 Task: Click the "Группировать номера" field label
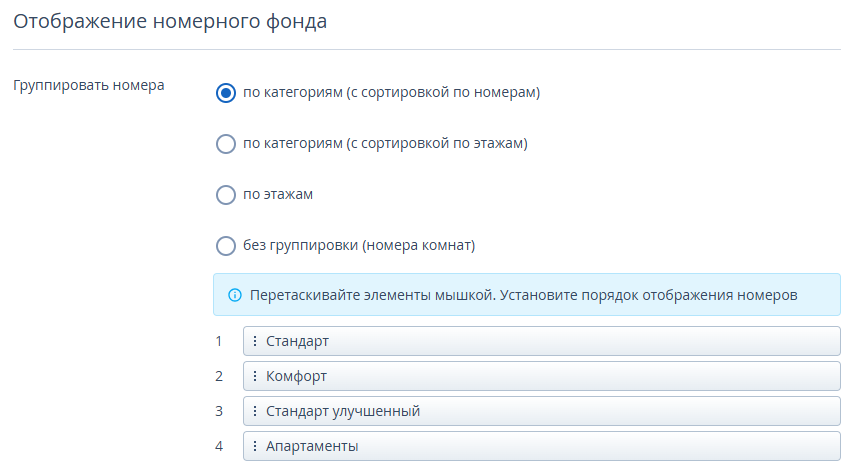[88, 86]
